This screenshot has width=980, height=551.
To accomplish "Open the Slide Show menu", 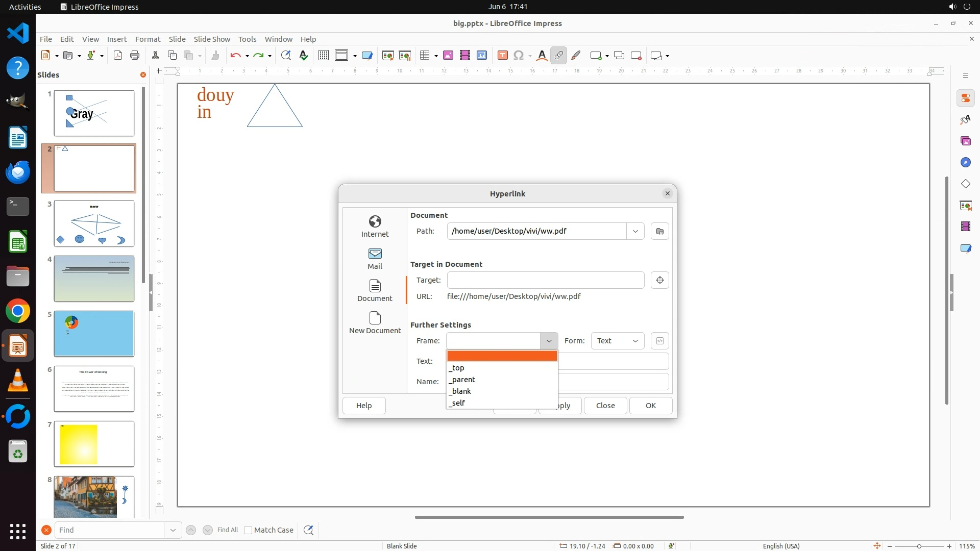I will [x=212, y=39].
